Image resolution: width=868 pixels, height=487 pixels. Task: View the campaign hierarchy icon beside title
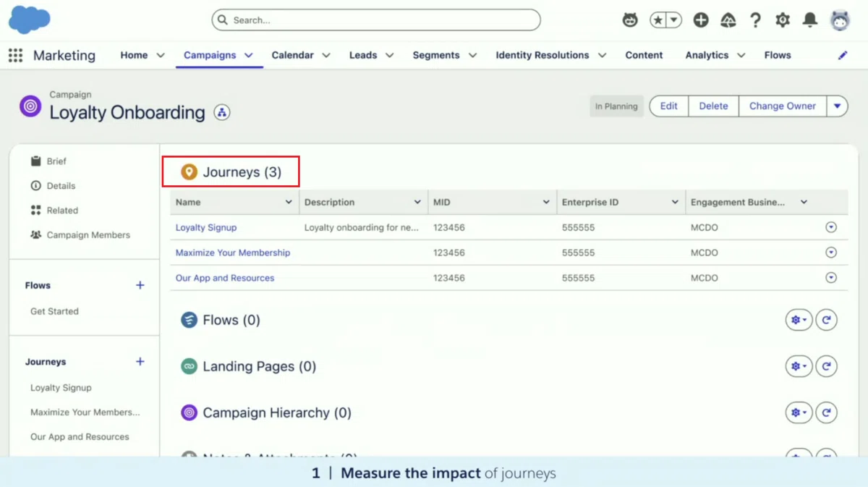(222, 112)
